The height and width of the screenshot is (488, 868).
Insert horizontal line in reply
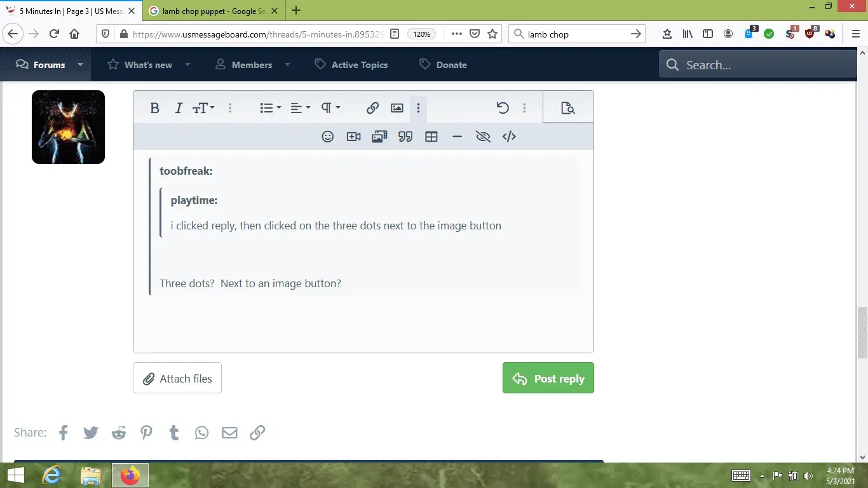coord(457,137)
